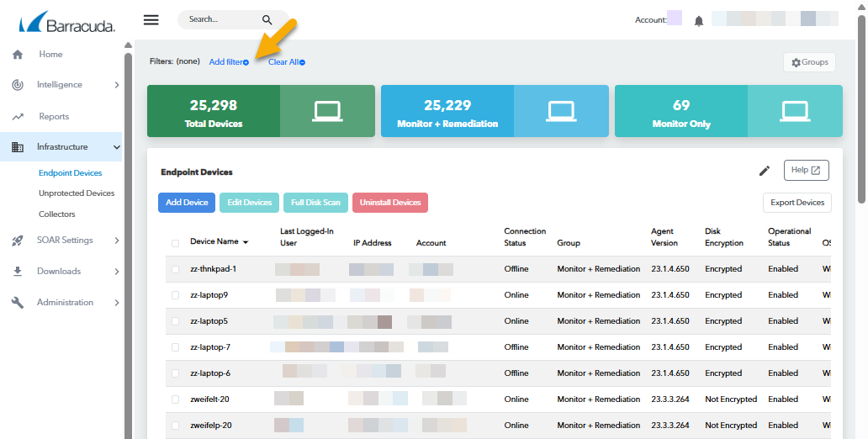The height and width of the screenshot is (439, 868).
Task: Click the Home house icon in sidebar
Action: (x=18, y=55)
